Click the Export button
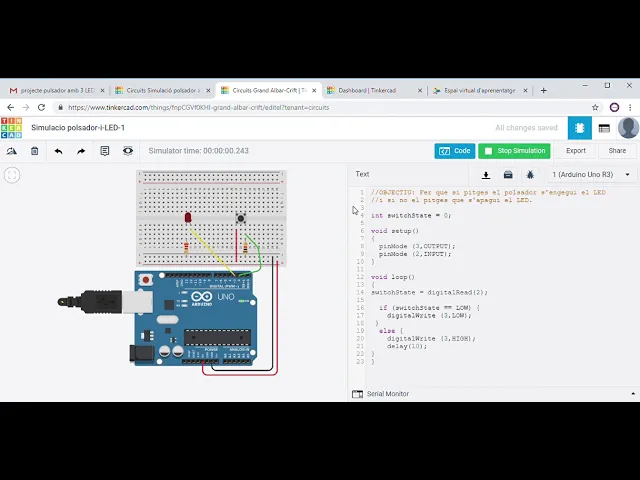The image size is (640, 480). click(576, 151)
